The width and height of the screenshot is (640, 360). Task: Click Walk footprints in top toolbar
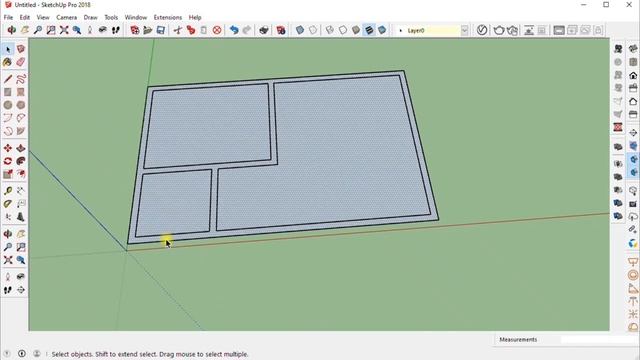[x=116, y=30]
